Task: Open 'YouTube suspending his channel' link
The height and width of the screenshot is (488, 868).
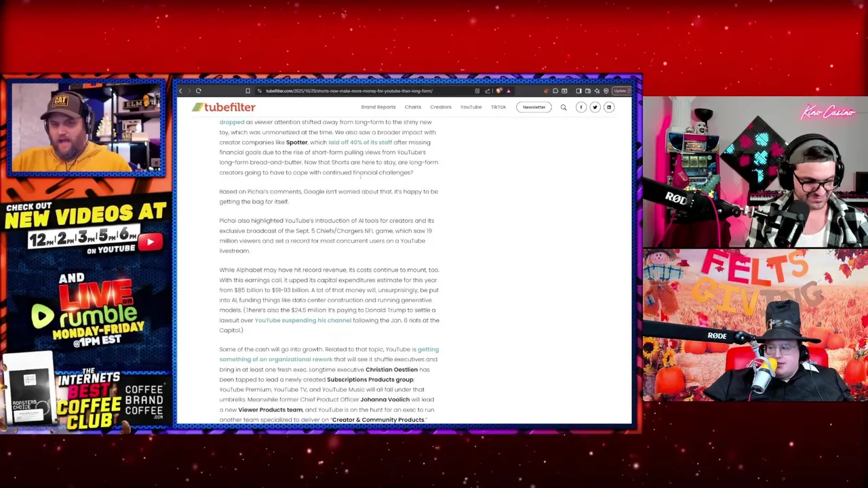Action: tap(303, 320)
